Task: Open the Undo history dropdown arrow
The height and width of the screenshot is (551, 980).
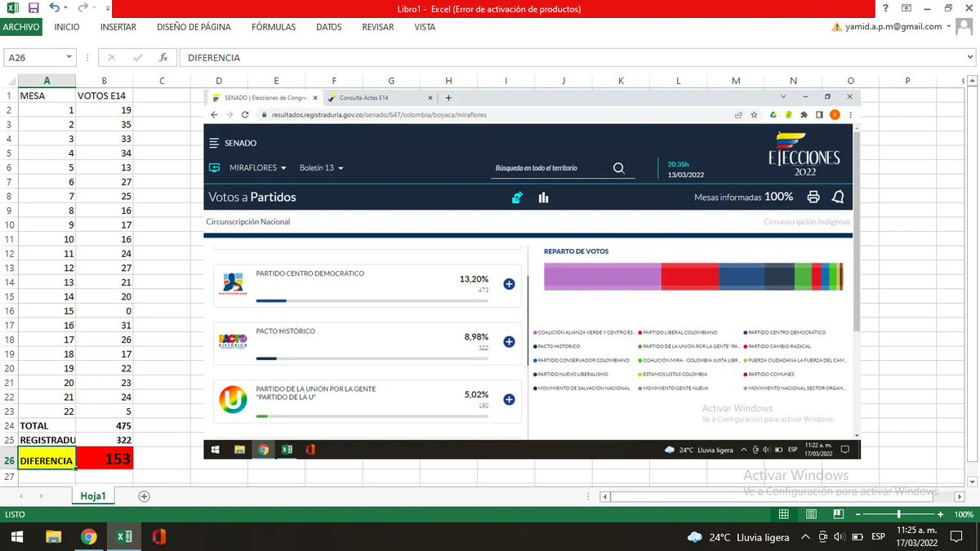Action: tap(67, 8)
